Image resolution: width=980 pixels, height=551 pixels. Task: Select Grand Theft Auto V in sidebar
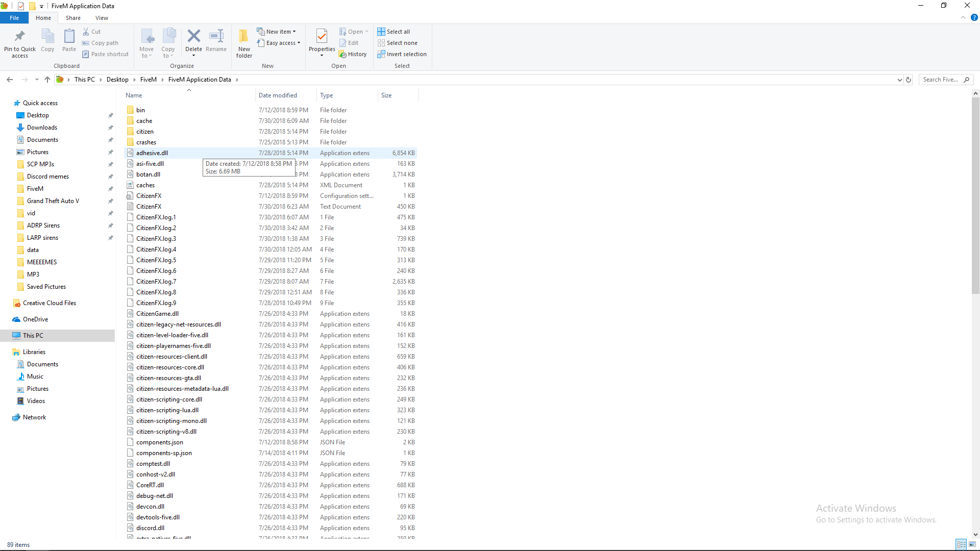pyautogui.click(x=53, y=201)
